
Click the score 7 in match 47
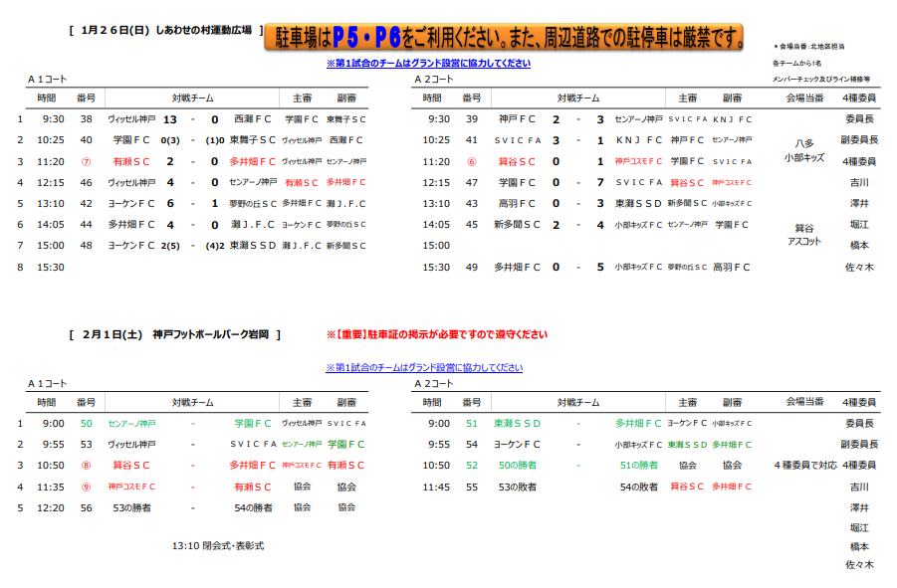pos(600,182)
